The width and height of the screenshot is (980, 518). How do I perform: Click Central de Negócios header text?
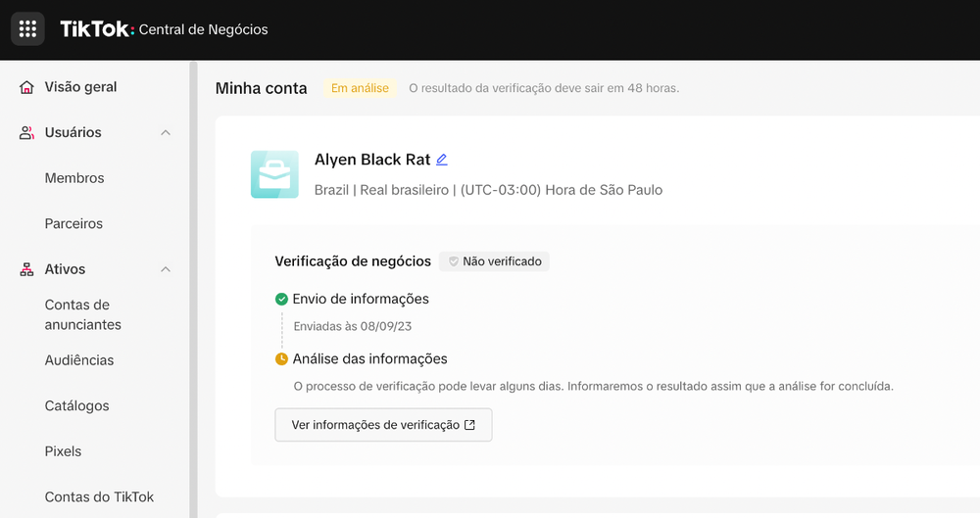pos(203,29)
